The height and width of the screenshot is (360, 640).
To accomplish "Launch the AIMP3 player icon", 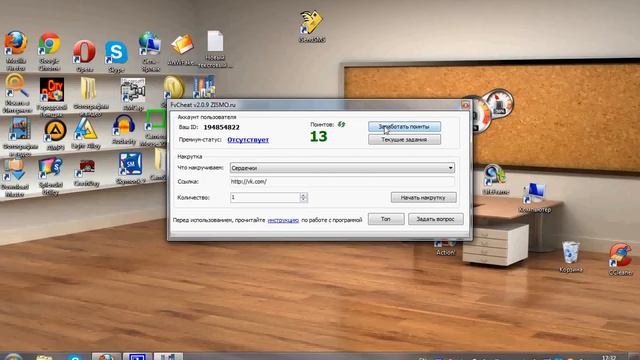I will 56,131.
